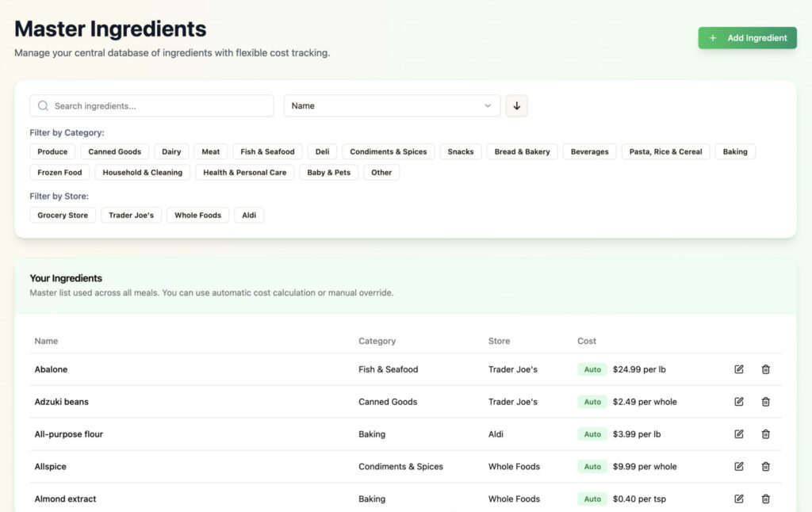The image size is (812, 512).
Task: Select the Condiments & Spices filter chip
Action: point(388,151)
